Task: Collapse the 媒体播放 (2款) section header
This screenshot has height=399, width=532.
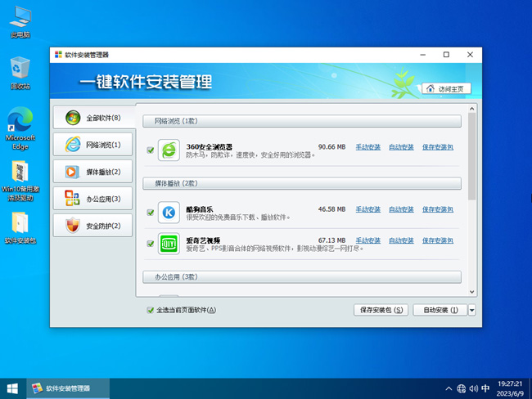Action: (x=302, y=183)
